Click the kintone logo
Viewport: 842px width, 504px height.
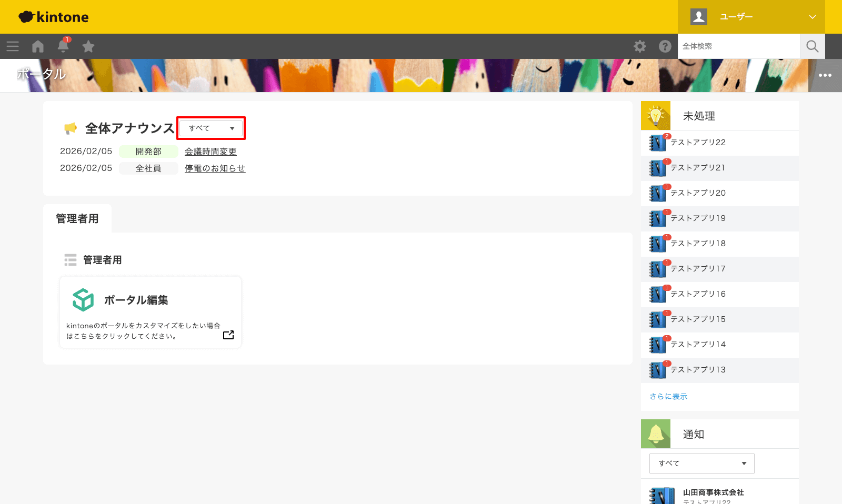click(54, 17)
